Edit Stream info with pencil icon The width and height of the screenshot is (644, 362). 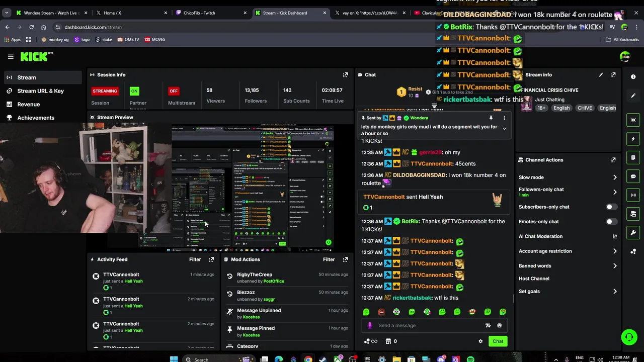pyautogui.click(x=601, y=74)
